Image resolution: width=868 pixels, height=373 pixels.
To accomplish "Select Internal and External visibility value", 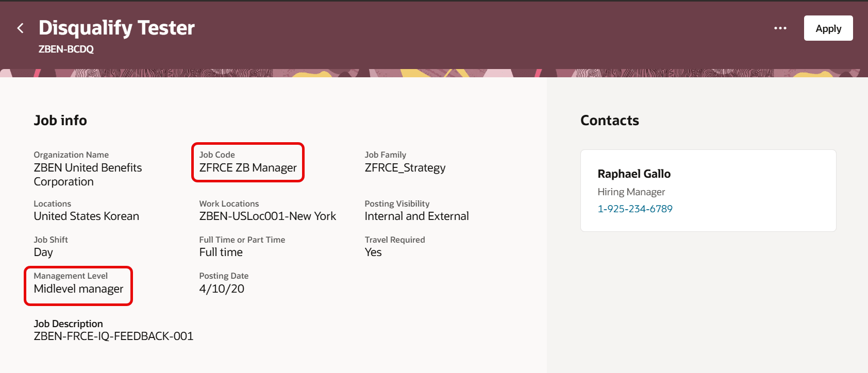I will tap(416, 216).
